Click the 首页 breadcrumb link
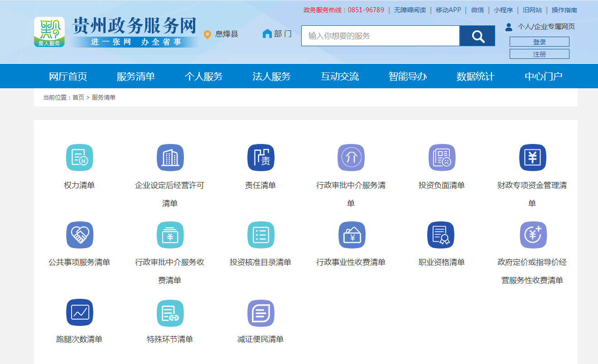Screen dimensions: 598x364 tap(78, 97)
